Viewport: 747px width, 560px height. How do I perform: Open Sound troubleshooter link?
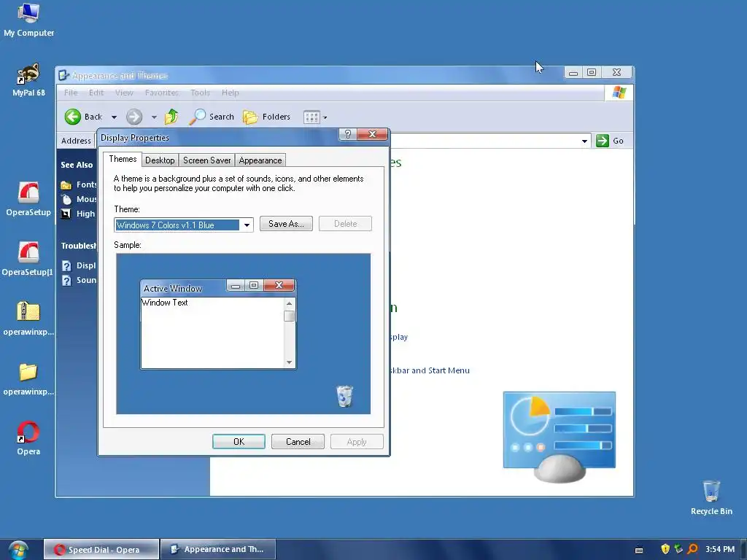pos(79,280)
